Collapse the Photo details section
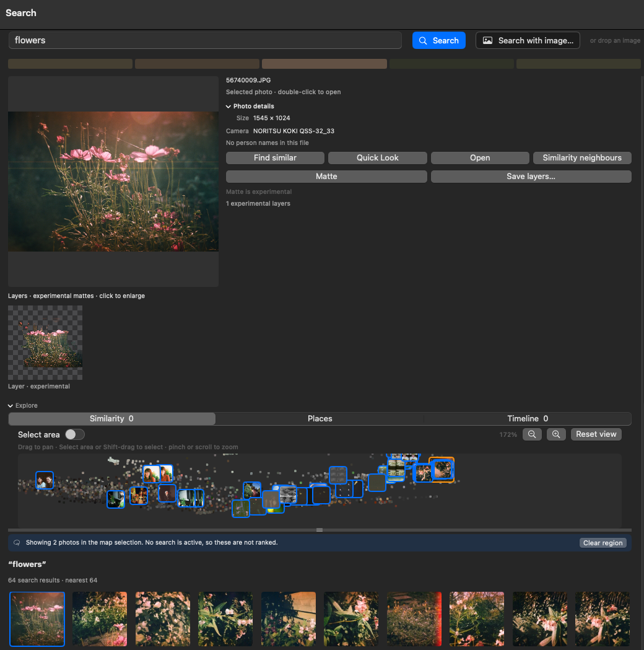 click(x=228, y=107)
